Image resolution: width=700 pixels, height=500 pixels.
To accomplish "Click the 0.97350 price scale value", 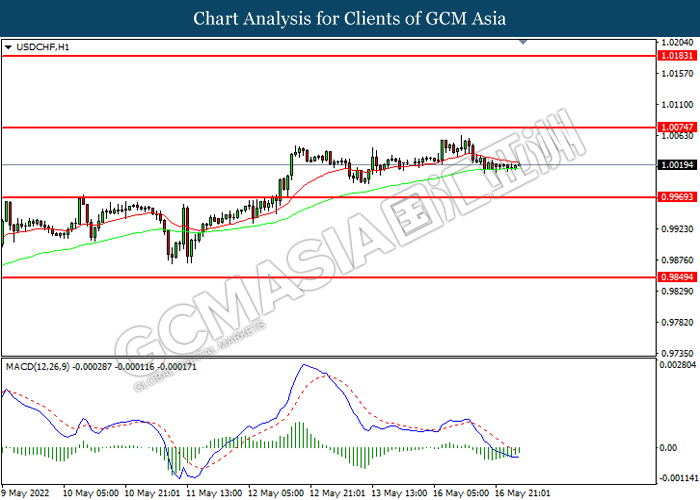I will click(x=677, y=354).
